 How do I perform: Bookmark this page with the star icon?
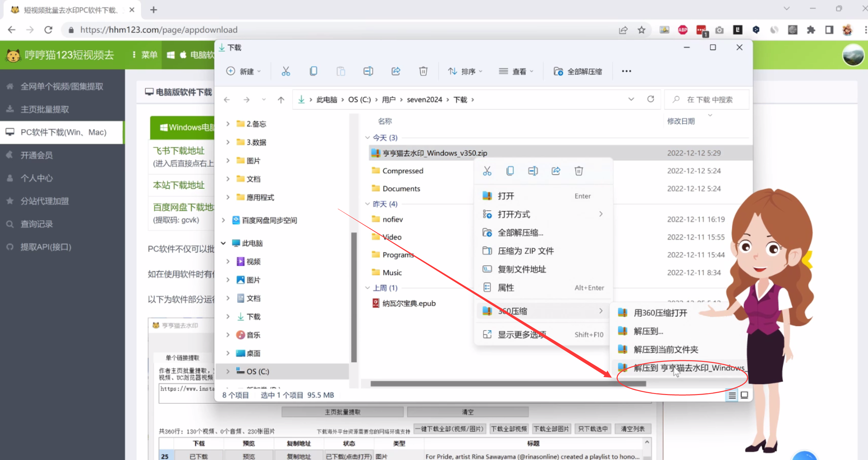(x=641, y=30)
